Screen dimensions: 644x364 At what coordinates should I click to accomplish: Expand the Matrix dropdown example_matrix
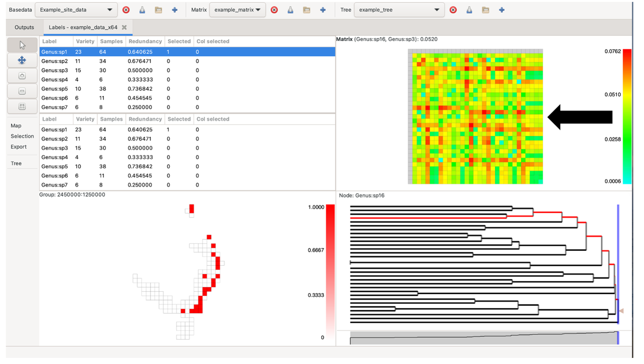(x=237, y=10)
